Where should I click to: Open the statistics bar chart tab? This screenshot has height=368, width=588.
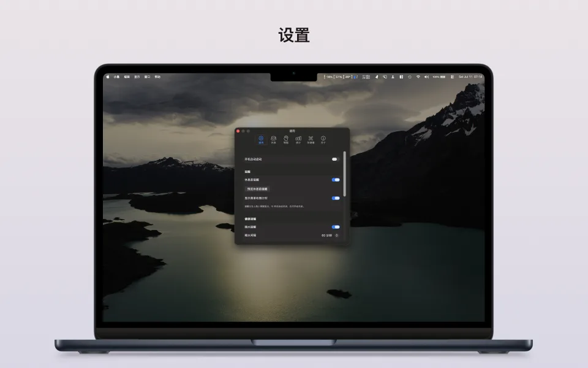click(x=298, y=140)
